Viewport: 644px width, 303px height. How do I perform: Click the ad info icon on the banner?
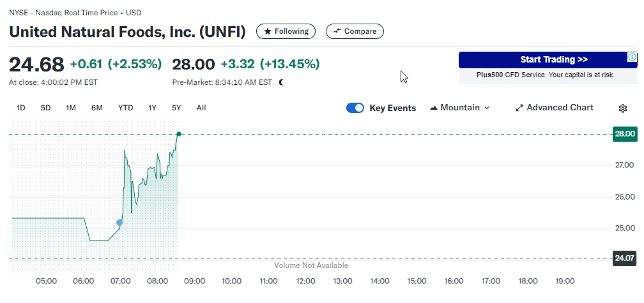pos(631,58)
